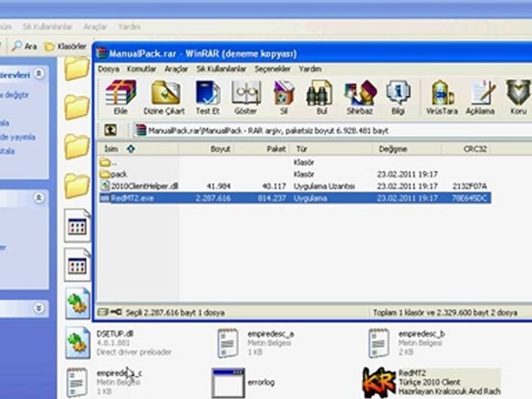Viewport: 532px width, 399px height.
Task: Click the drive icon in status bar
Action: coord(103,311)
